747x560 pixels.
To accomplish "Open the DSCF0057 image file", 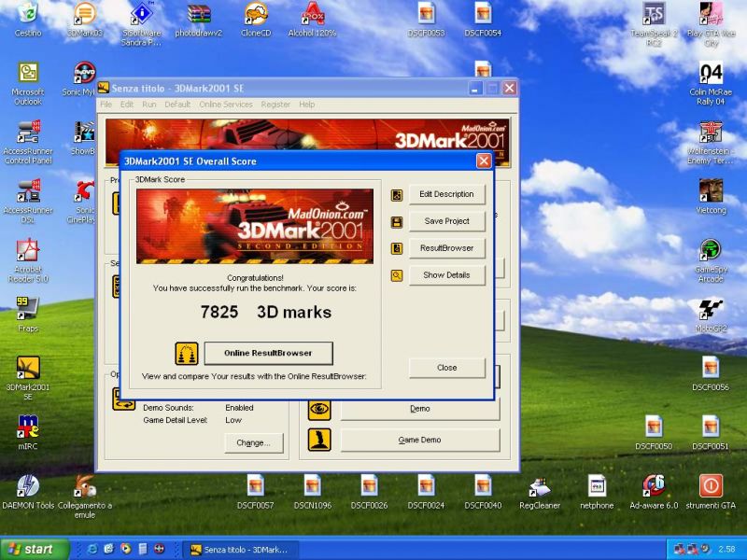I will point(256,493).
